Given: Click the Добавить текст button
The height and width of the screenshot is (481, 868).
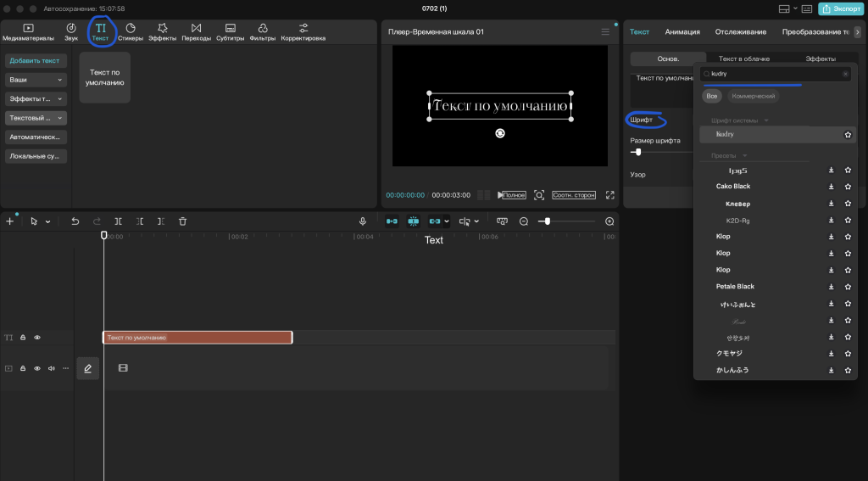Looking at the screenshot, I should [36, 61].
